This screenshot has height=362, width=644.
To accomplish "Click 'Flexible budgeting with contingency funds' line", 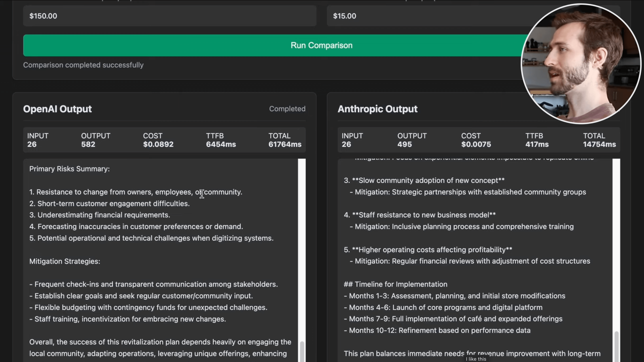I will tap(148, 307).
